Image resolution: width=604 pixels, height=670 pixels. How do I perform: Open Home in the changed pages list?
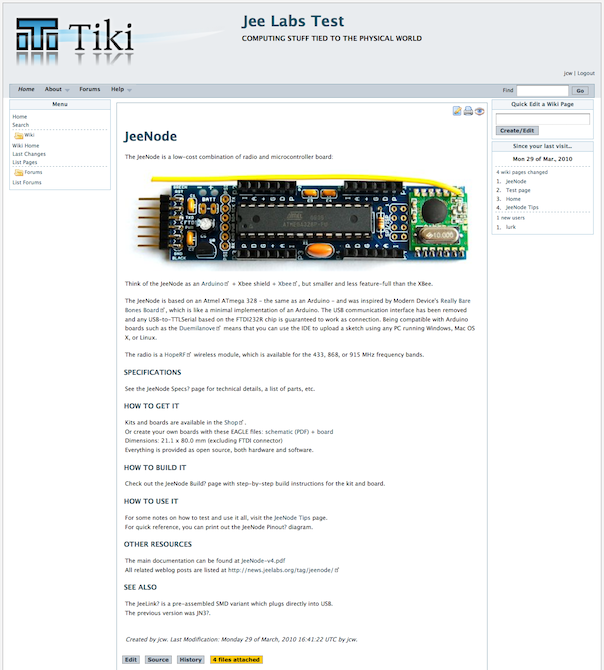point(513,199)
